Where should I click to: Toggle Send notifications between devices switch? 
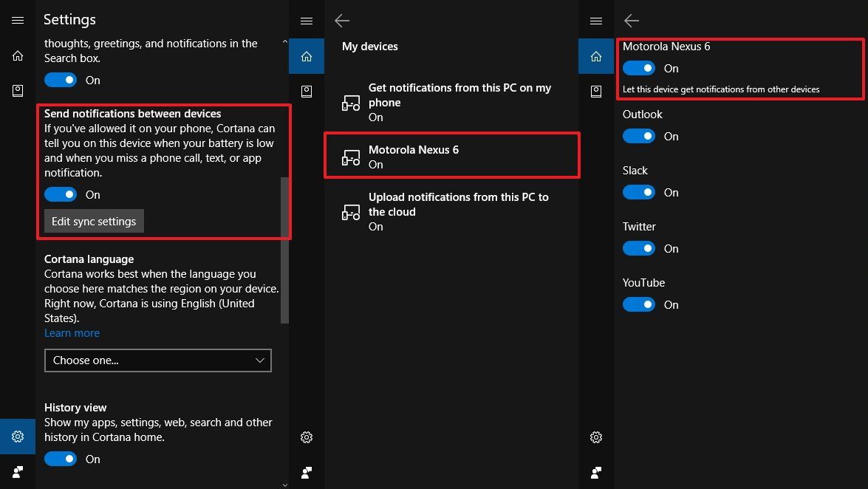(x=61, y=194)
